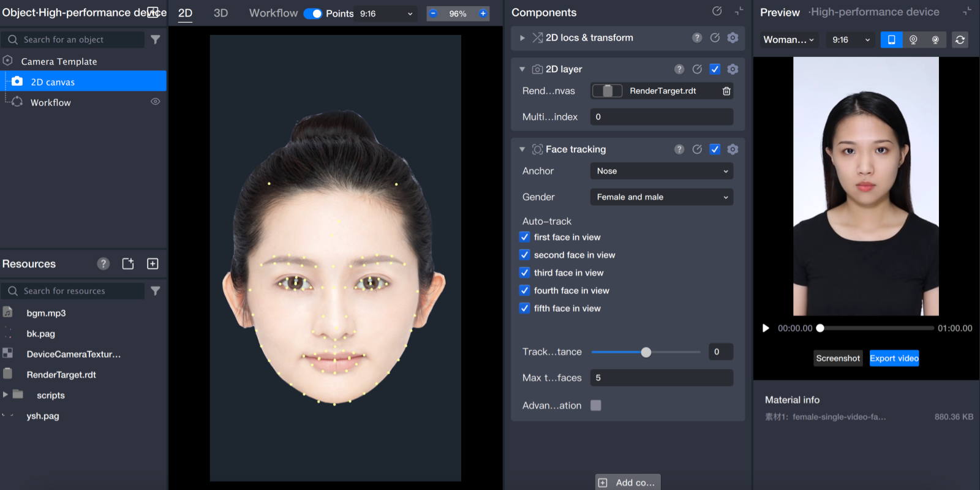This screenshot has width=980, height=490.
Task: Toggle Workflow visibility eye icon
Action: [156, 102]
